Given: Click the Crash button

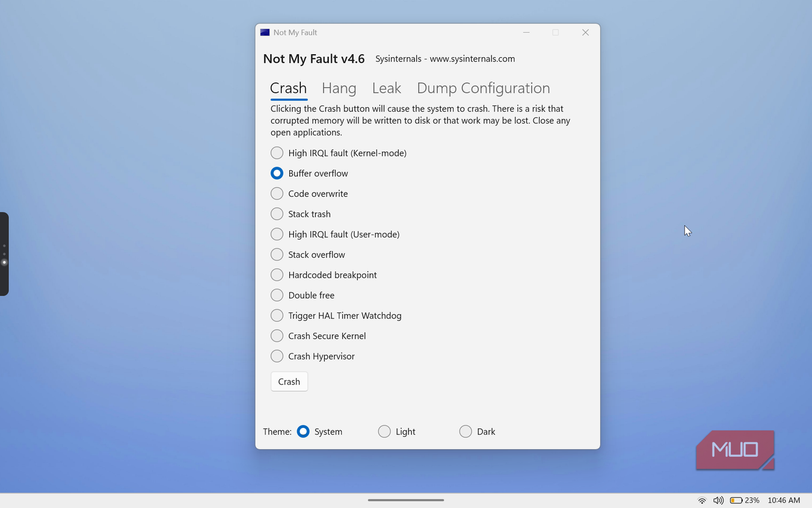Looking at the screenshot, I should (x=289, y=382).
